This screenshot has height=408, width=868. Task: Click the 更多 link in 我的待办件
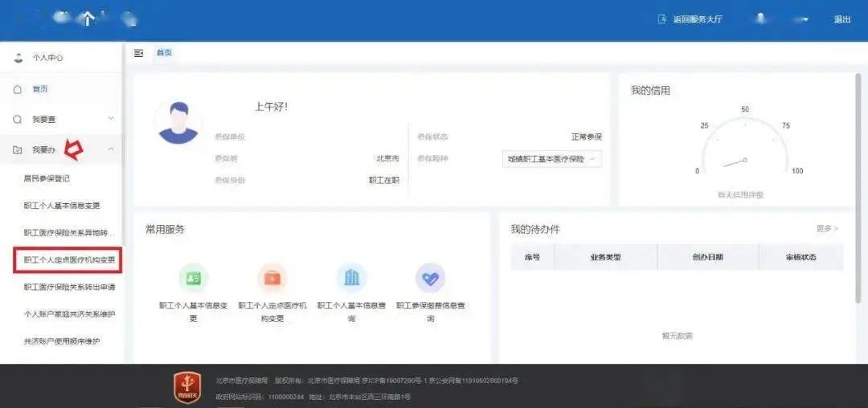coord(826,229)
